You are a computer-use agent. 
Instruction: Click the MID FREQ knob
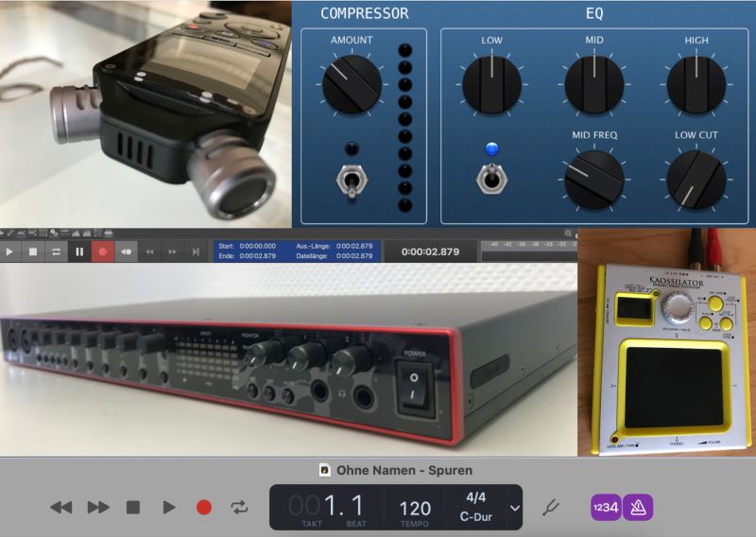[594, 180]
